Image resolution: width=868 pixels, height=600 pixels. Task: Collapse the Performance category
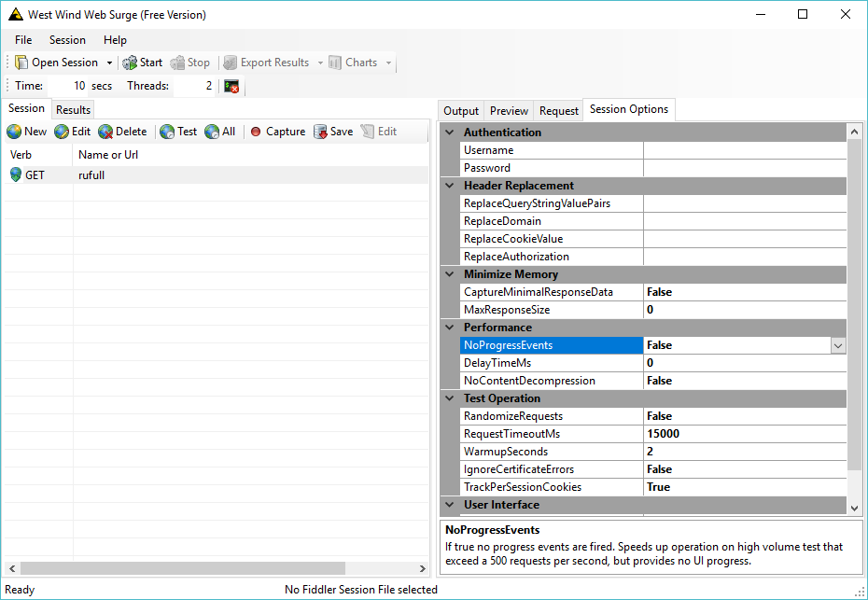coord(450,328)
